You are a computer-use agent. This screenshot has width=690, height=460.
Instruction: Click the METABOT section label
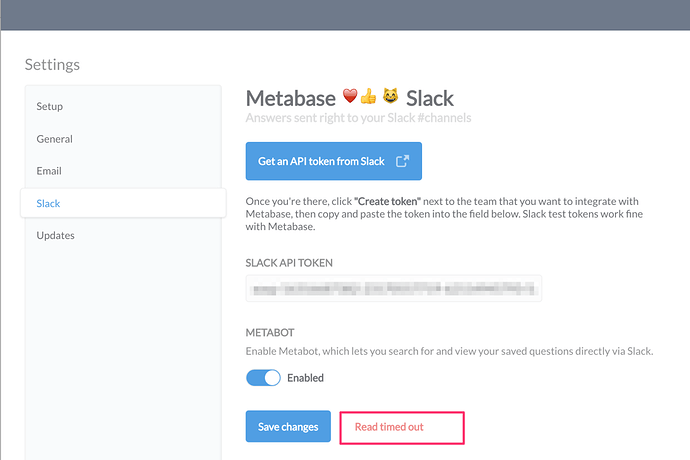[270, 332]
